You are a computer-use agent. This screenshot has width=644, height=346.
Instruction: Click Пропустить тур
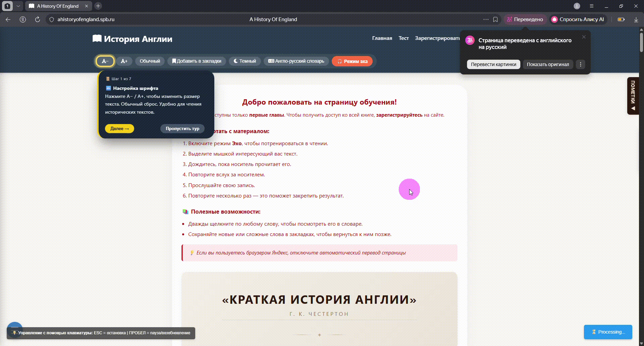pyautogui.click(x=182, y=129)
